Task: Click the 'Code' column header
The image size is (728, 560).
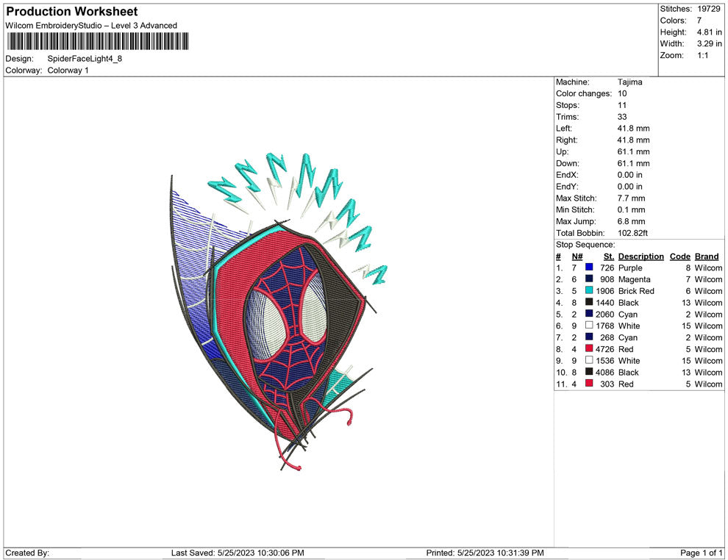Action: click(x=680, y=256)
